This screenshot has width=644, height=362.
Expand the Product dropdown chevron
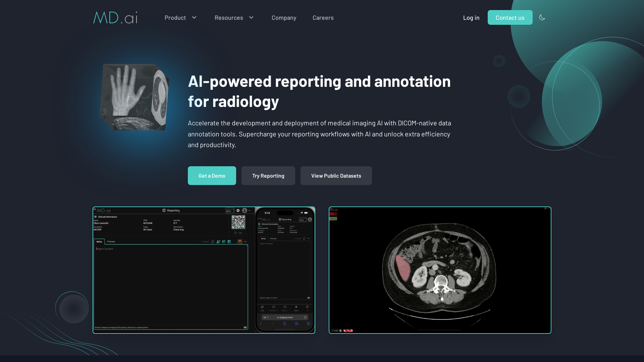(194, 17)
